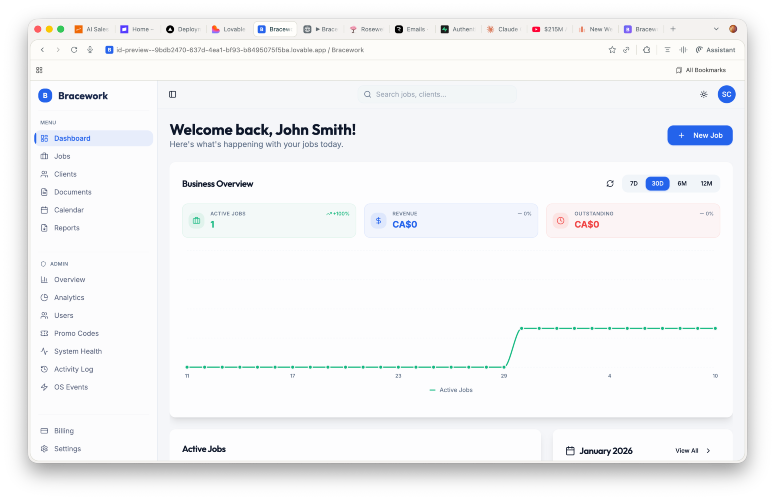Select the 6M time range
The image size is (775, 500).
pyautogui.click(x=682, y=184)
